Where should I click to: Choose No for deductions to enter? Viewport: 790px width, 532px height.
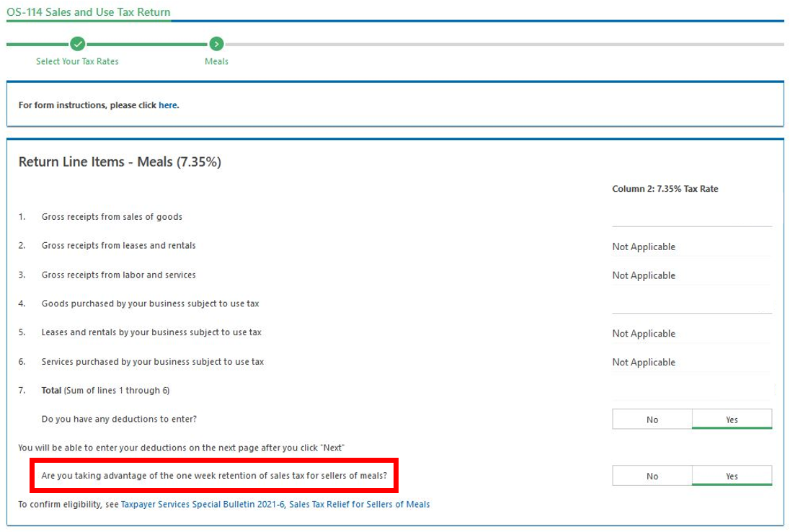pos(652,420)
